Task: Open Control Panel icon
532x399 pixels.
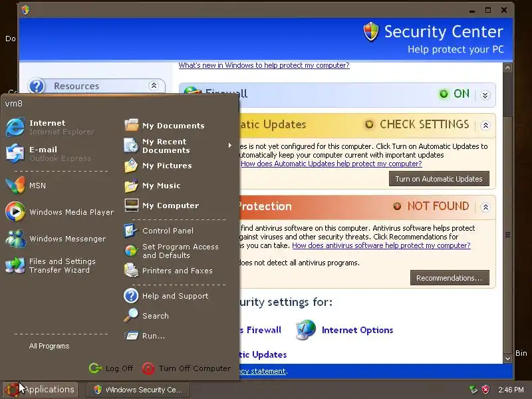Action: click(x=131, y=231)
